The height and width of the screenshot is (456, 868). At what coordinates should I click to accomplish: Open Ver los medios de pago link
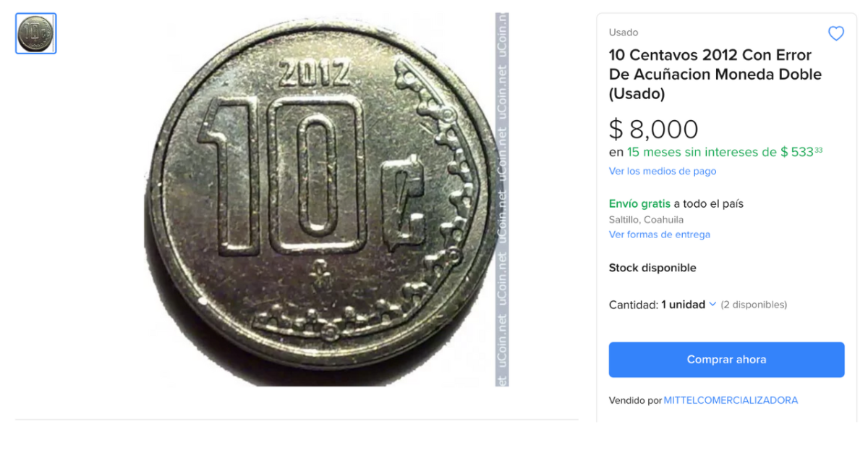662,172
